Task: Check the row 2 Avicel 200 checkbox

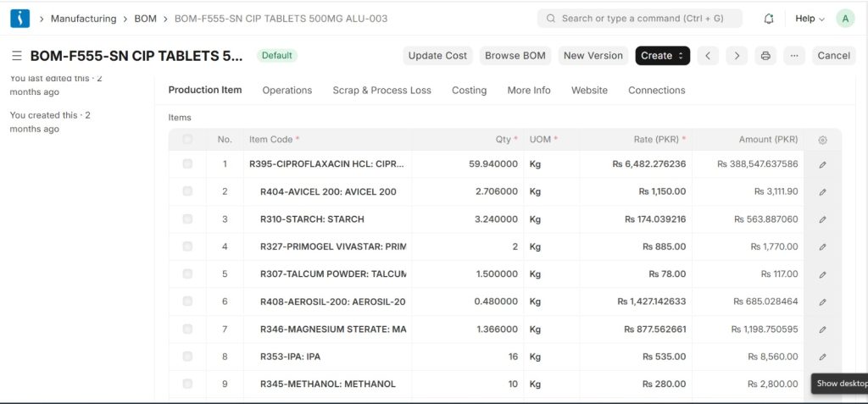Action: pyautogui.click(x=187, y=191)
